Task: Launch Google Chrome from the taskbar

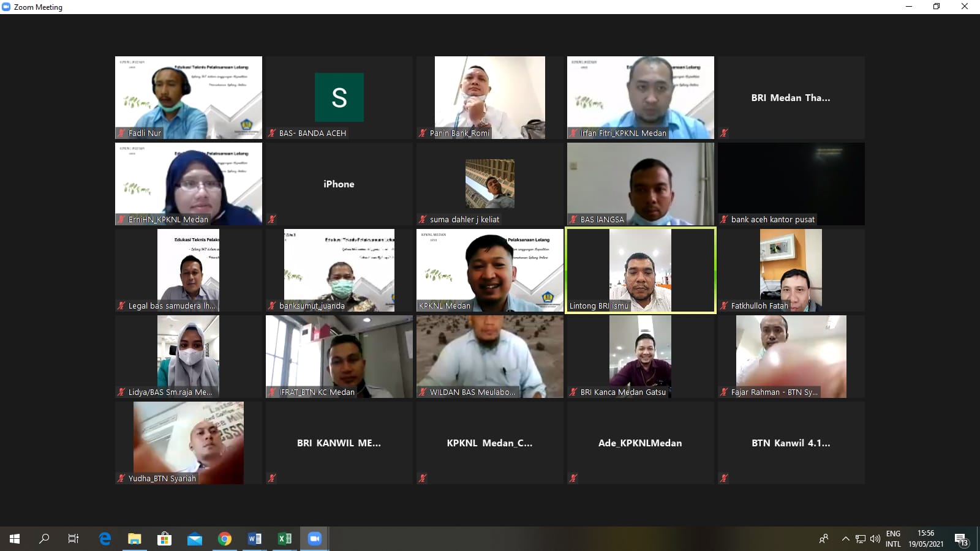Action: coord(225,539)
